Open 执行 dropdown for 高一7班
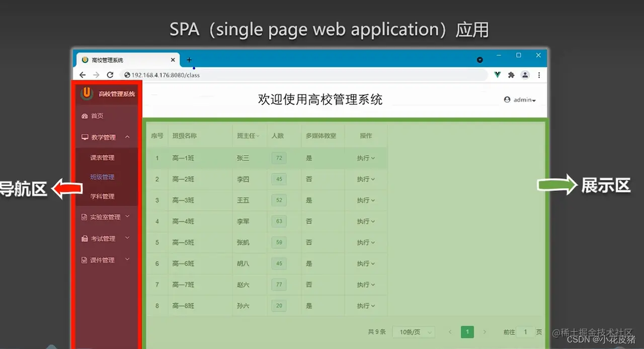 coord(366,285)
